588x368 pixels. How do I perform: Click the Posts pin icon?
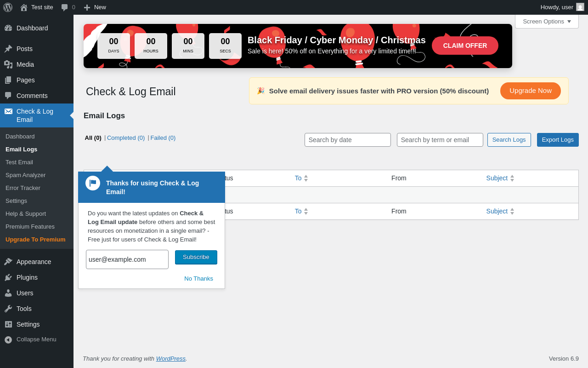click(x=8, y=49)
